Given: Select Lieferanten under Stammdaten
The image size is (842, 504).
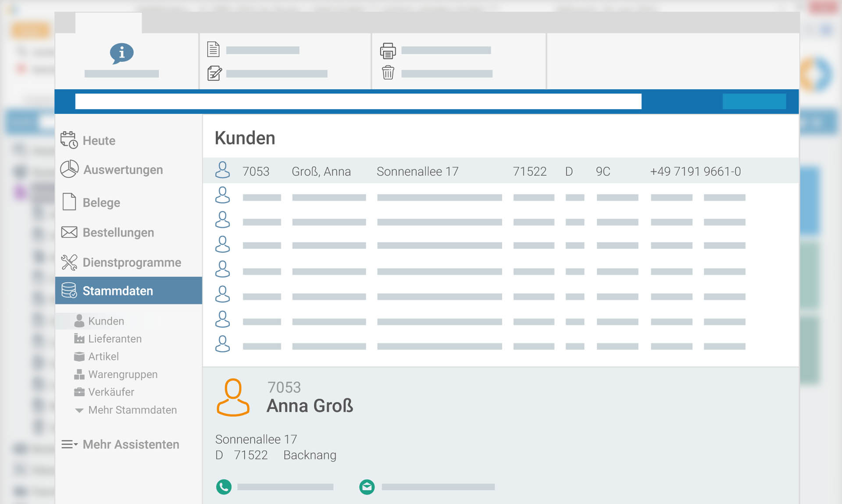Looking at the screenshot, I should coord(114,339).
